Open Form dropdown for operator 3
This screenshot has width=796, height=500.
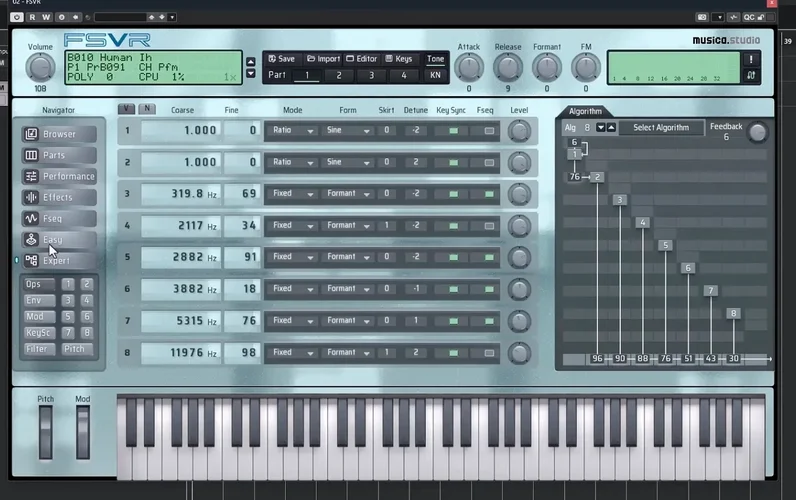click(348, 194)
